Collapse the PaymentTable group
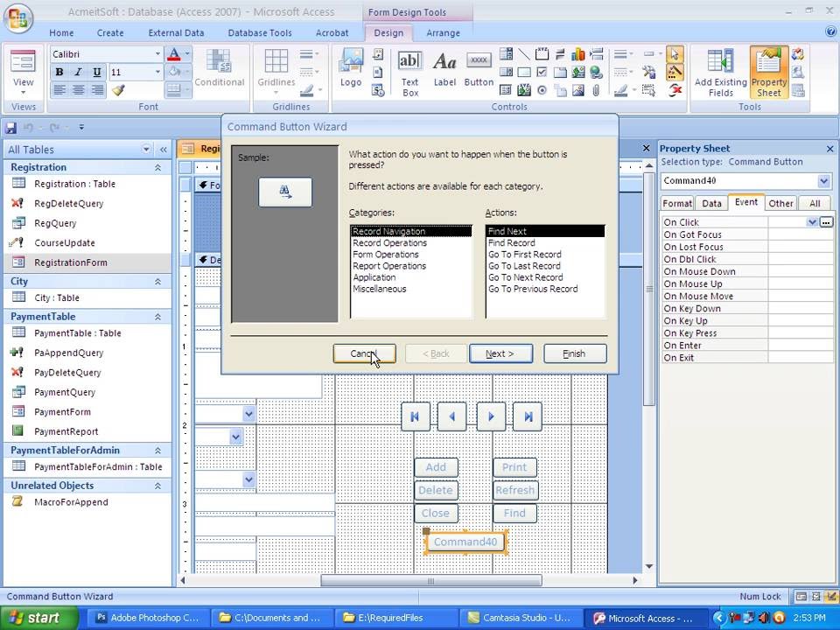 pyautogui.click(x=158, y=317)
